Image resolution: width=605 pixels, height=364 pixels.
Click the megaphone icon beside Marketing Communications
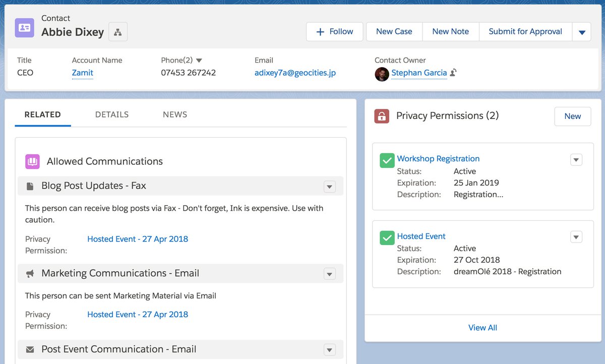point(30,273)
